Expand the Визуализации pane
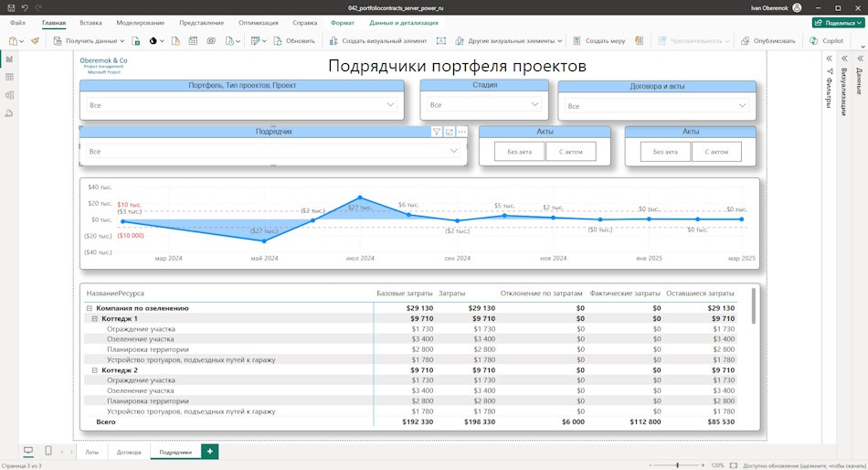Image resolution: width=868 pixels, height=470 pixels. 845,59
